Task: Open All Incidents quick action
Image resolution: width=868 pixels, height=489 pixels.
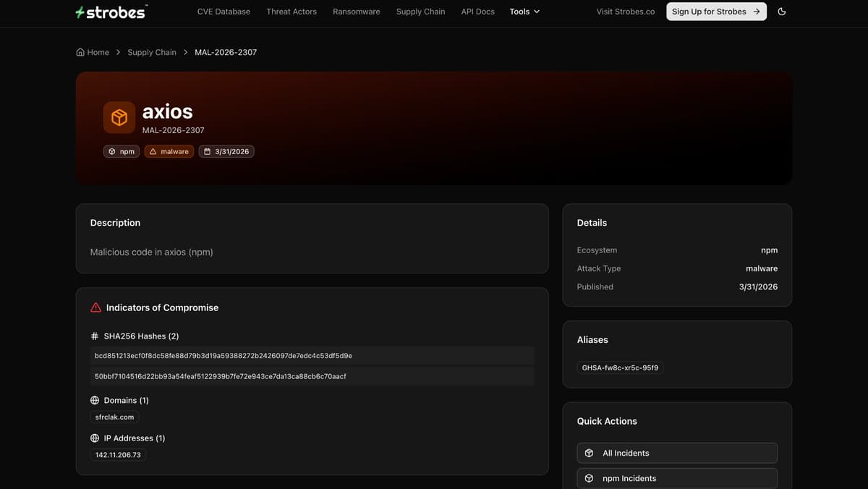Action: tap(677, 453)
